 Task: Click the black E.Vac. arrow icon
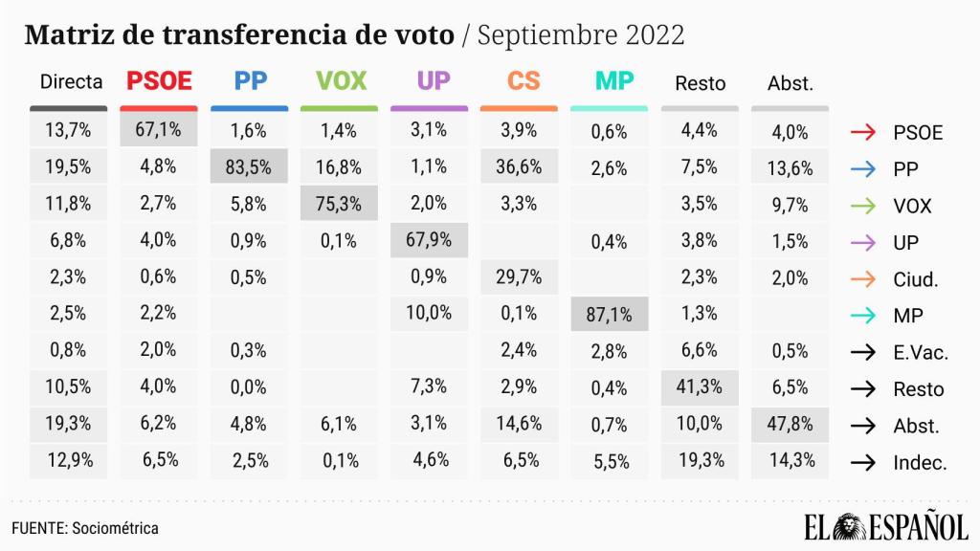pos(863,352)
